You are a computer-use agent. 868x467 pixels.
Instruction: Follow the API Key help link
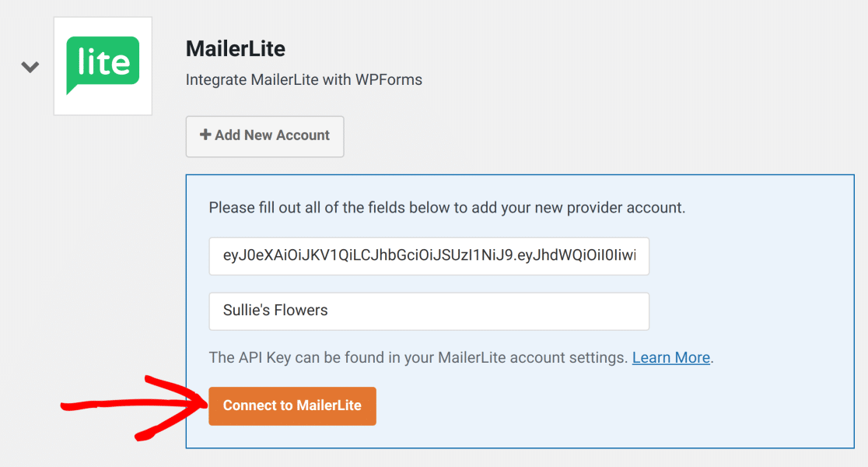(670, 357)
